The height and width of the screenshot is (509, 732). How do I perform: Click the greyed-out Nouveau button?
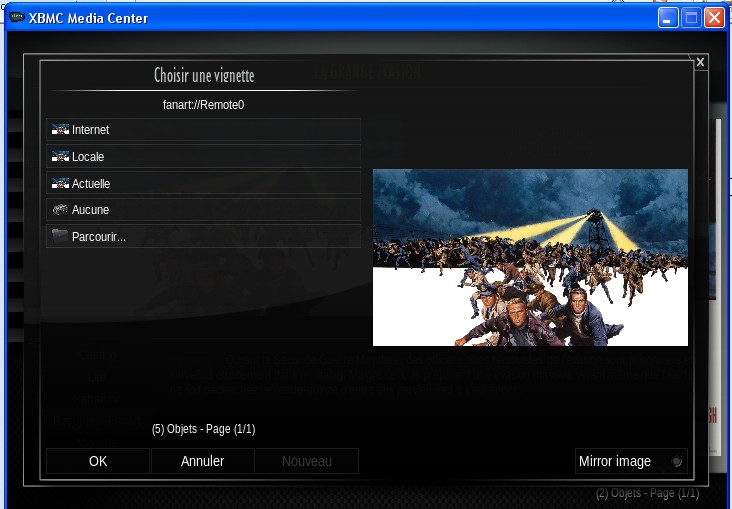[x=307, y=461]
